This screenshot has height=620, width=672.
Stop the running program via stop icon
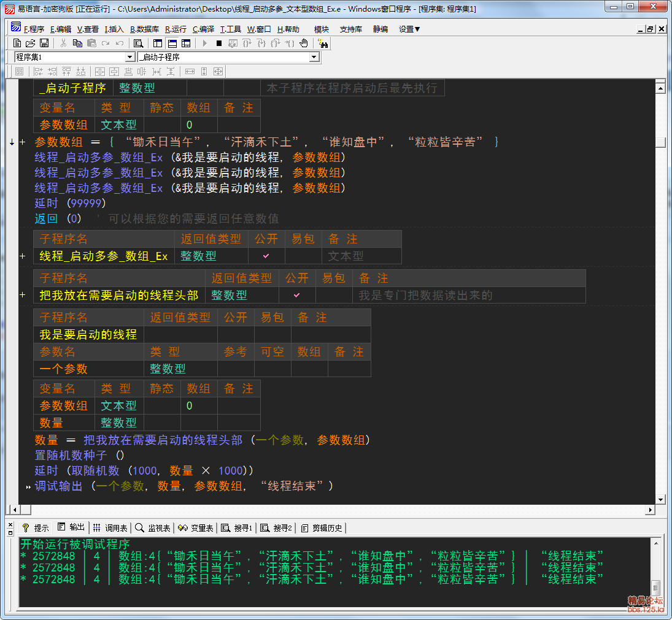pyautogui.click(x=219, y=43)
